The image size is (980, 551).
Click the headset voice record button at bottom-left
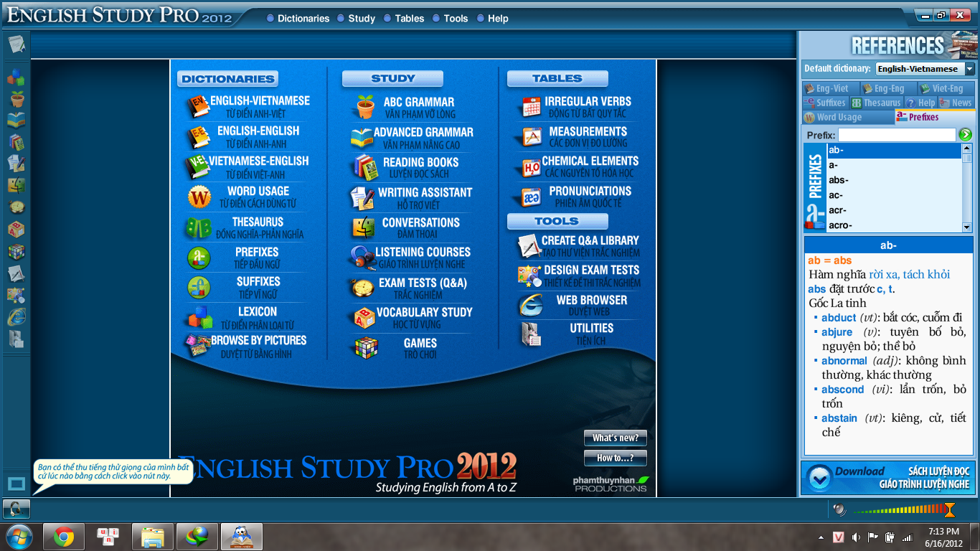(x=16, y=509)
